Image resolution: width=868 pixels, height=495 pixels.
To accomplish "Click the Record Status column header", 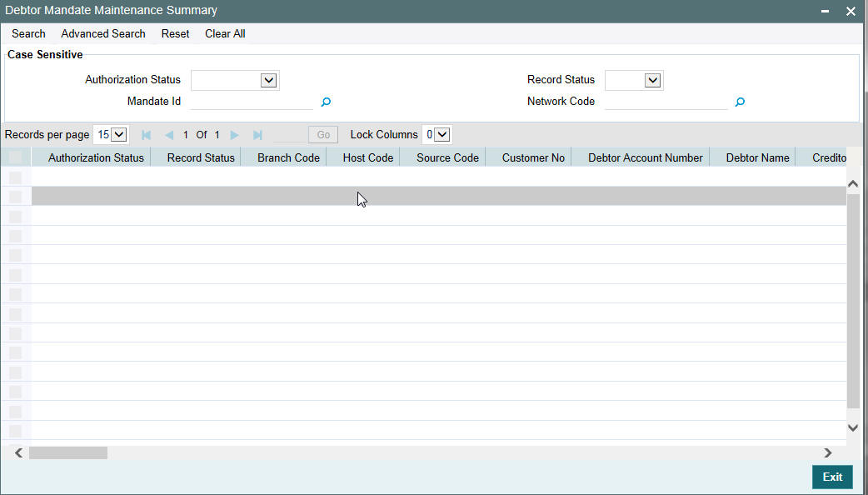I will click(x=201, y=157).
